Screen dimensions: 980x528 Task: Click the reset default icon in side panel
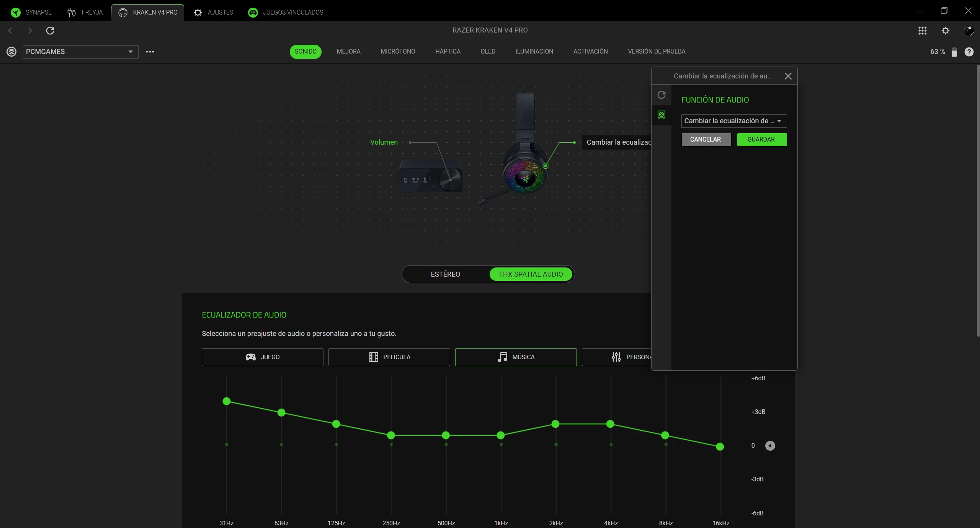(661, 95)
